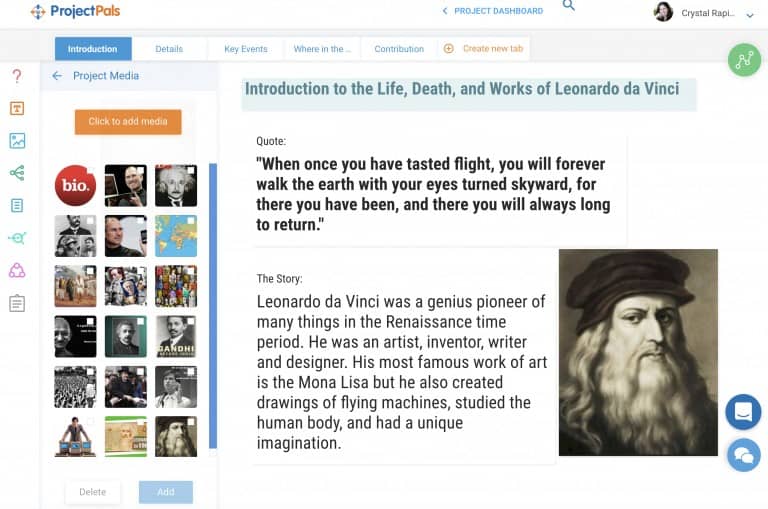Open the blue notes document sidebar icon

coord(17,205)
